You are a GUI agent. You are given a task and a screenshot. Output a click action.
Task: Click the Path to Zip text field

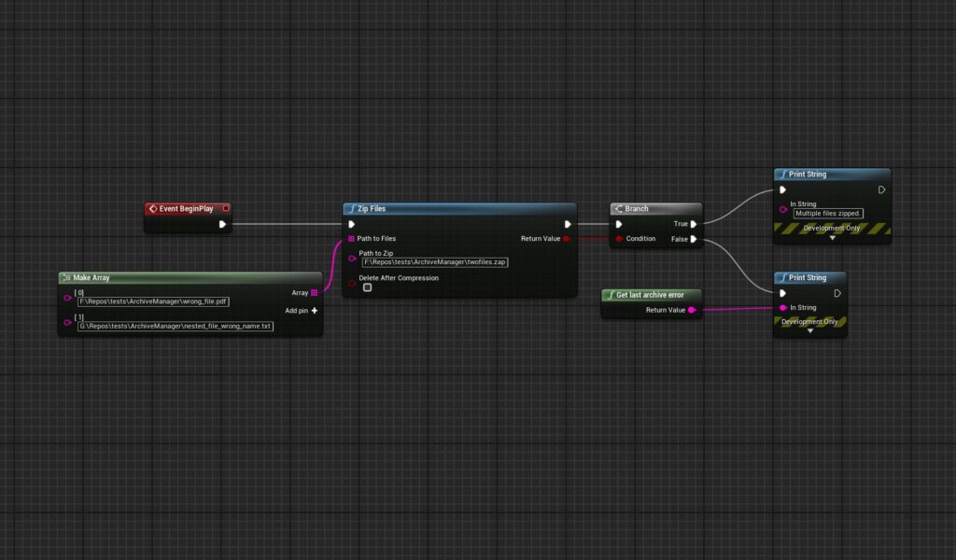pos(435,262)
